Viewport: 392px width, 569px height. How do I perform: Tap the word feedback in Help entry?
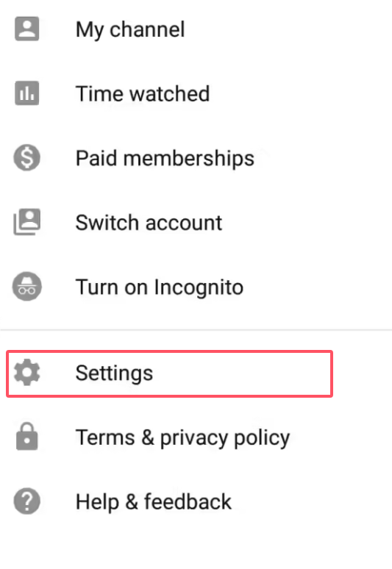click(x=188, y=502)
